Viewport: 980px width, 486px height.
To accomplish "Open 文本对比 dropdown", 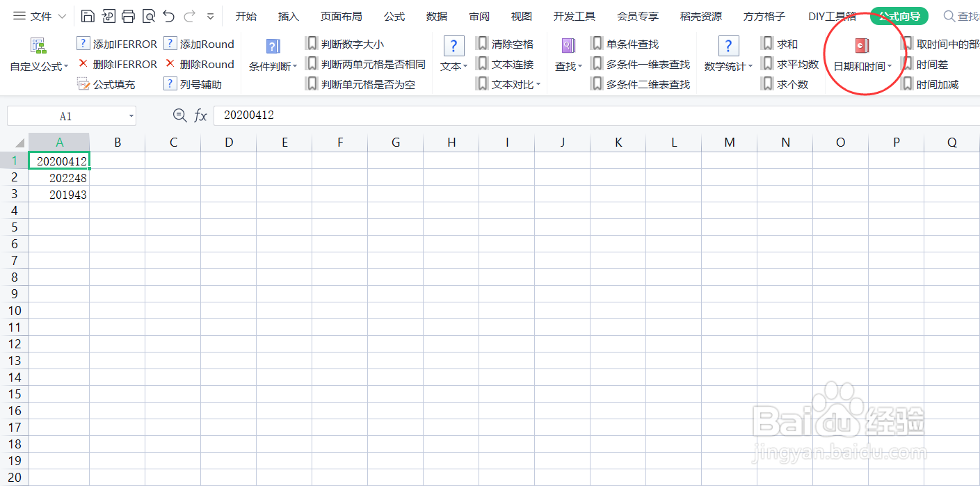I will pyautogui.click(x=508, y=84).
